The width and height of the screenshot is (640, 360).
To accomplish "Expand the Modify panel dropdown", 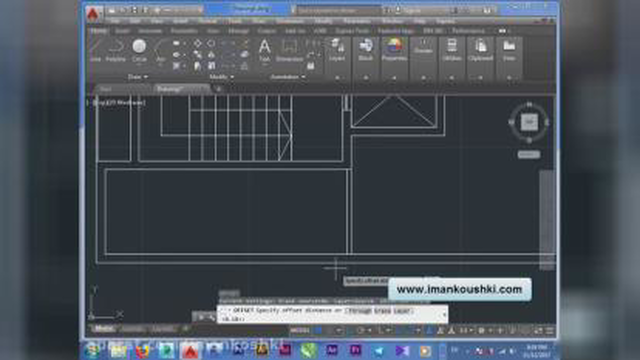I will [x=222, y=77].
